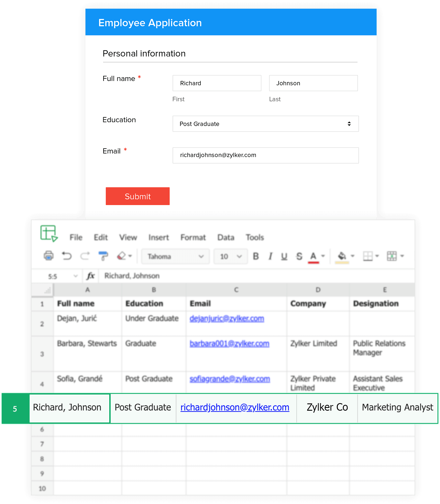440x504 pixels.
Task: Select row 5 header
Action: [x=15, y=408]
